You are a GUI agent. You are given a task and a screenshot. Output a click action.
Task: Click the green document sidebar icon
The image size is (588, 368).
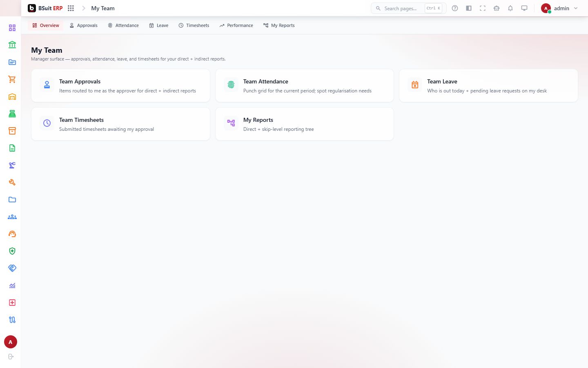(x=12, y=148)
